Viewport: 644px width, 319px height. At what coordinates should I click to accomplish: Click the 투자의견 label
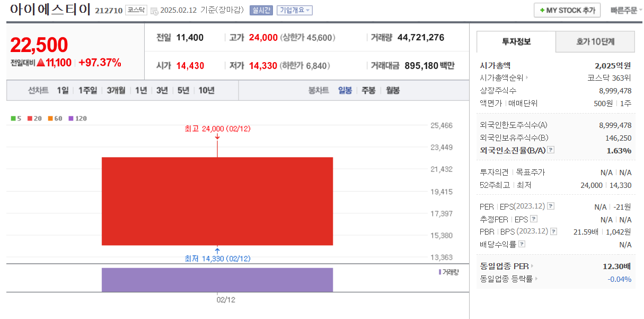(494, 173)
